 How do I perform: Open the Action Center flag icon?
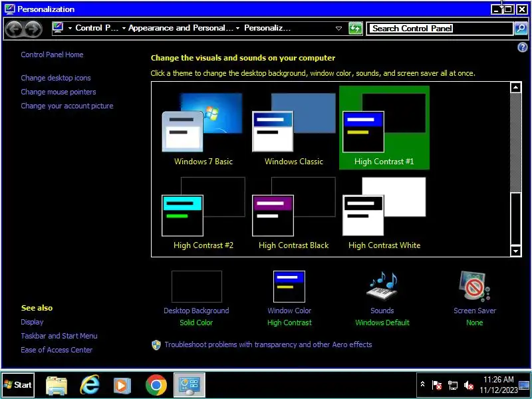coord(437,385)
